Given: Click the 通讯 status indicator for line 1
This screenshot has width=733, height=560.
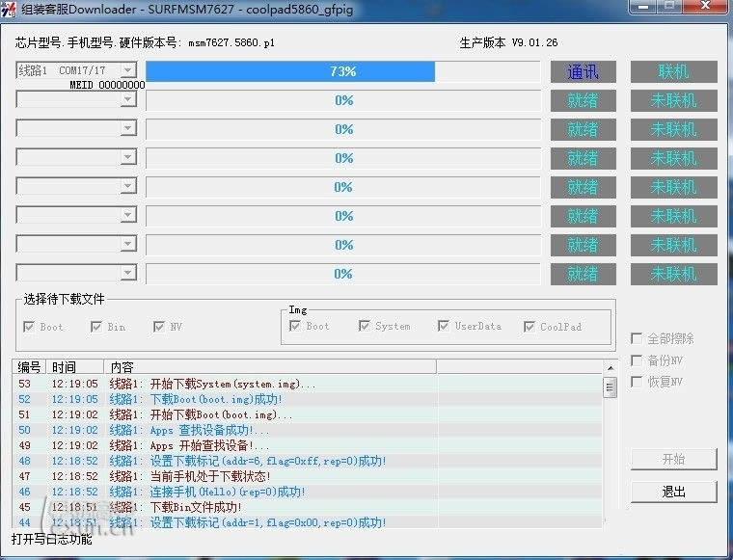Looking at the screenshot, I should (x=583, y=71).
